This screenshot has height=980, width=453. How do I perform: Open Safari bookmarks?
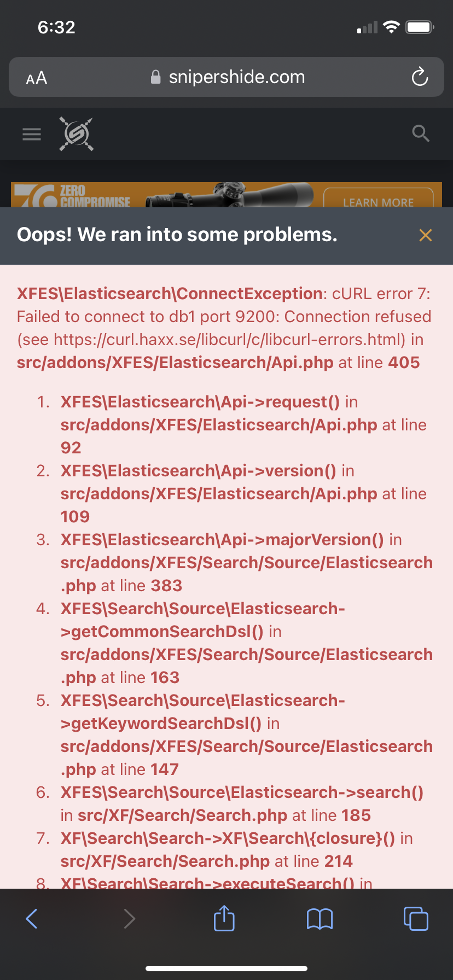click(320, 919)
